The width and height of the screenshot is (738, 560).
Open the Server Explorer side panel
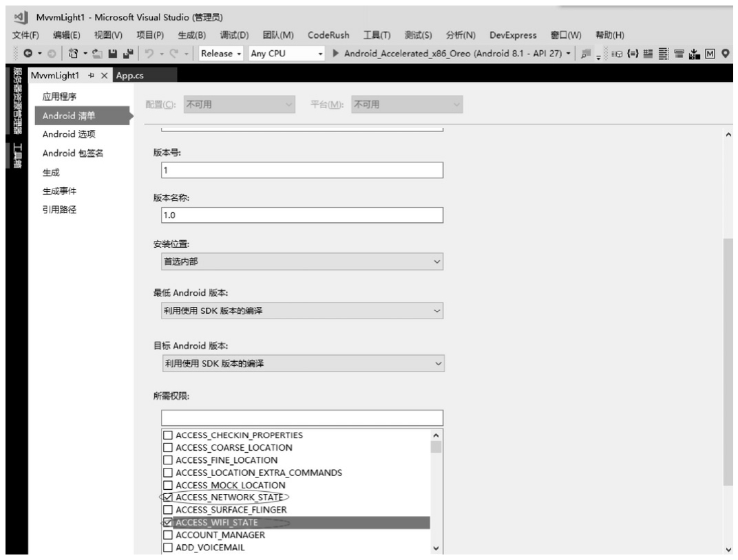click(x=17, y=100)
